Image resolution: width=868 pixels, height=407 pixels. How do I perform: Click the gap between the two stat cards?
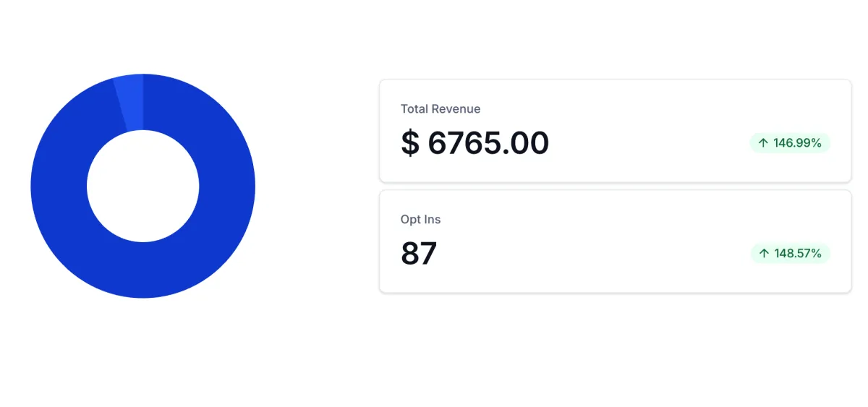[615, 187]
